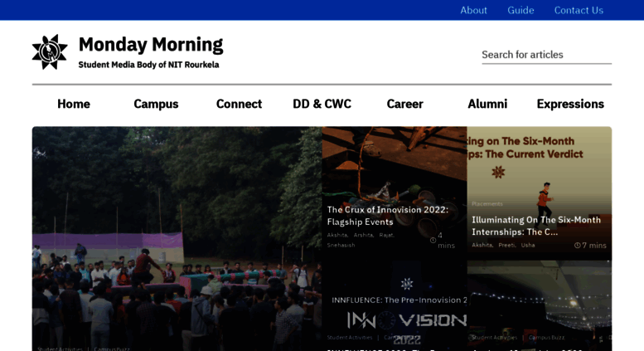The height and width of the screenshot is (351, 644).
Task: Open author Akshita on internships article
Action: [x=482, y=245]
